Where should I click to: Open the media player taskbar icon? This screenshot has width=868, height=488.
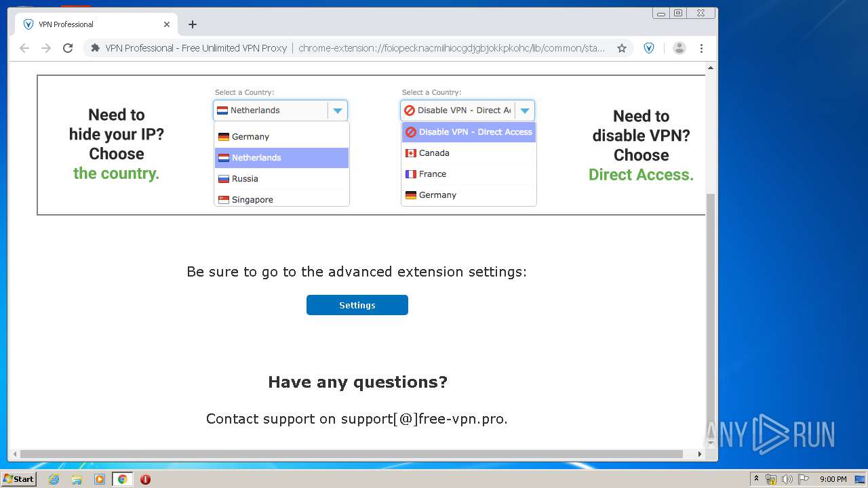tap(100, 479)
